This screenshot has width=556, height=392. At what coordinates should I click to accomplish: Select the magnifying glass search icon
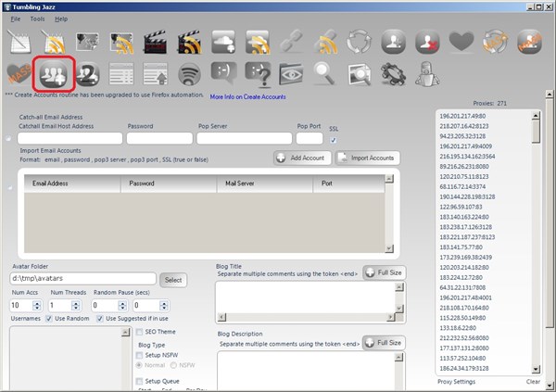coord(325,74)
